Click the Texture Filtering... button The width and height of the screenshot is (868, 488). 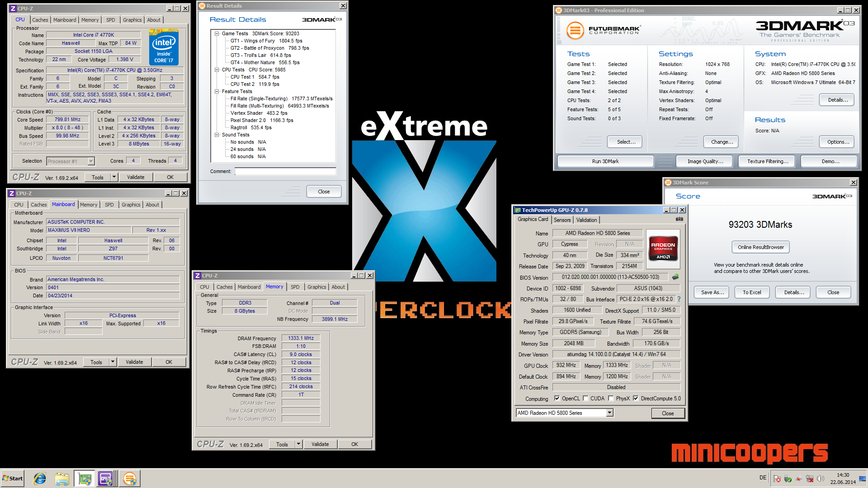(x=767, y=161)
